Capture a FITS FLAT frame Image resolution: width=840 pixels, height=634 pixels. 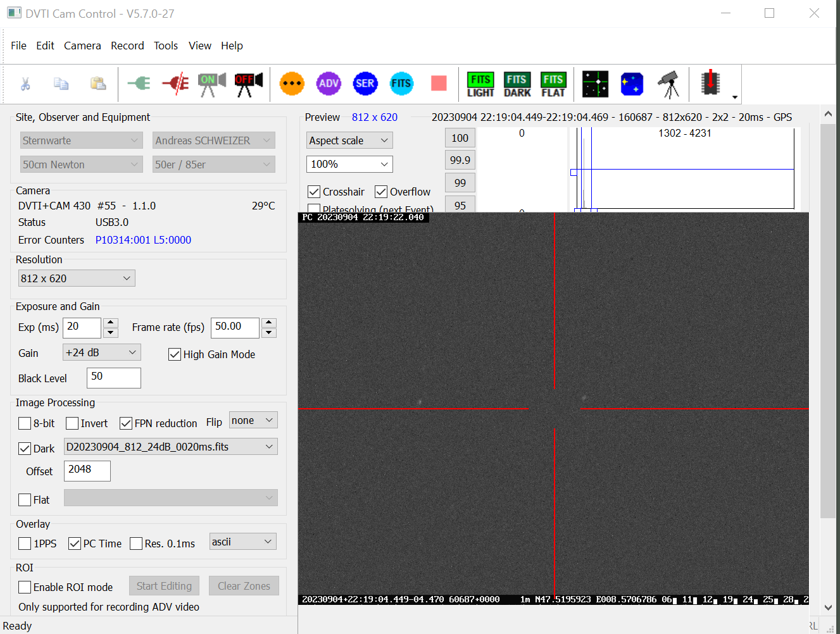553,84
